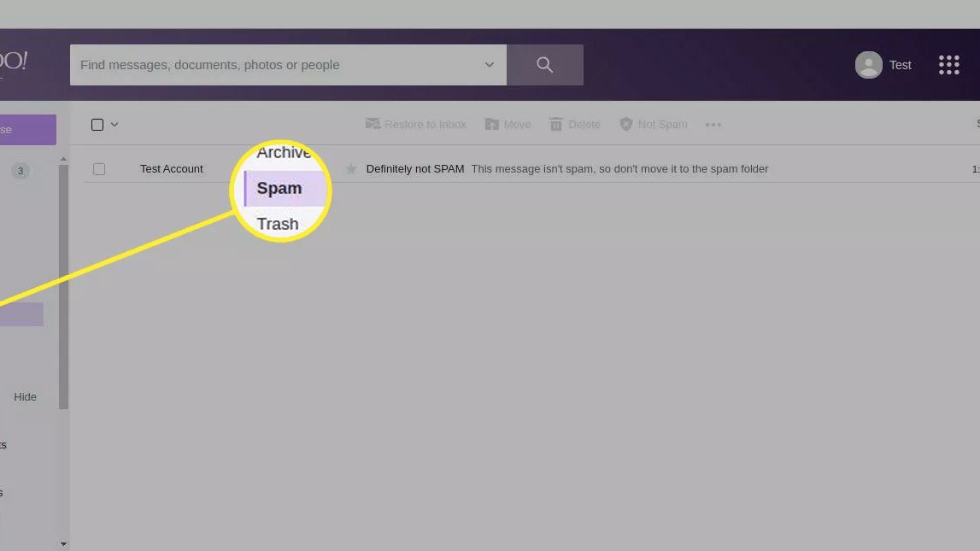This screenshot has width=980, height=551.
Task: Check the Test Account message checkbox
Action: tap(99, 169)
